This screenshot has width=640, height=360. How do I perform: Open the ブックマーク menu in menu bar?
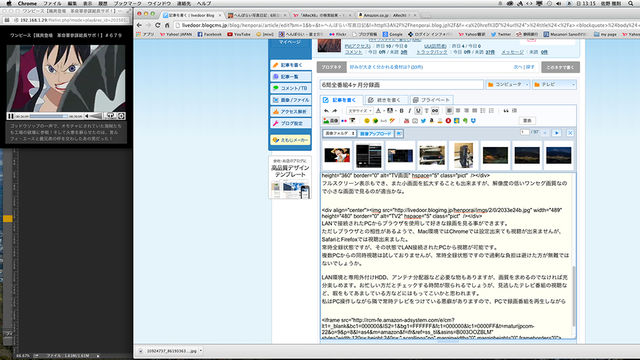point(127,3)
